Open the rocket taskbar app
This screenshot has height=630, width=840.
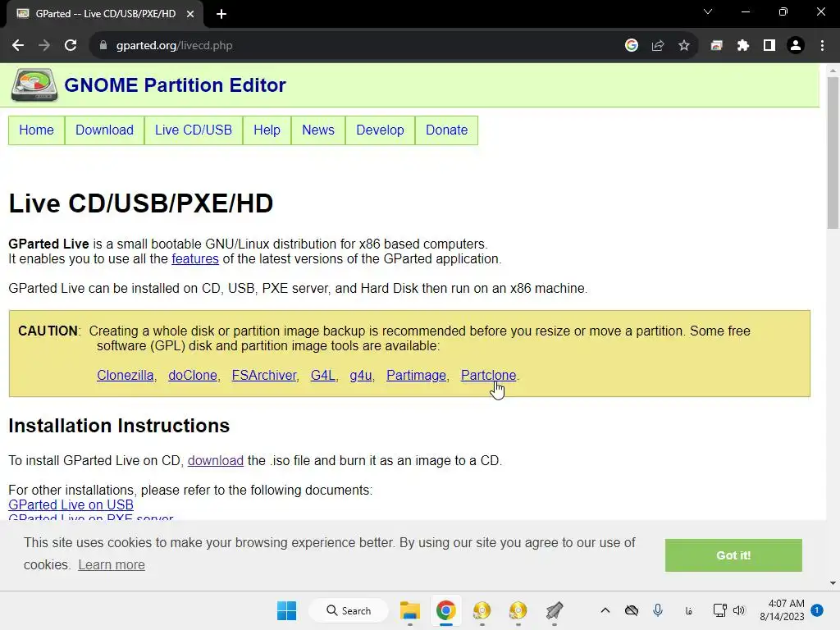[555, 610]
